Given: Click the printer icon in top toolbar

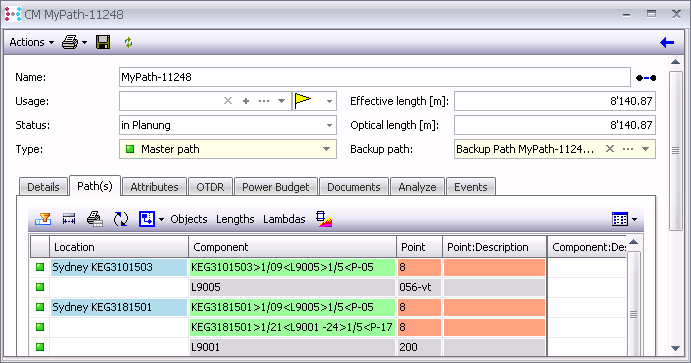Looking at the screenshot, I should [x=70, y=42].
